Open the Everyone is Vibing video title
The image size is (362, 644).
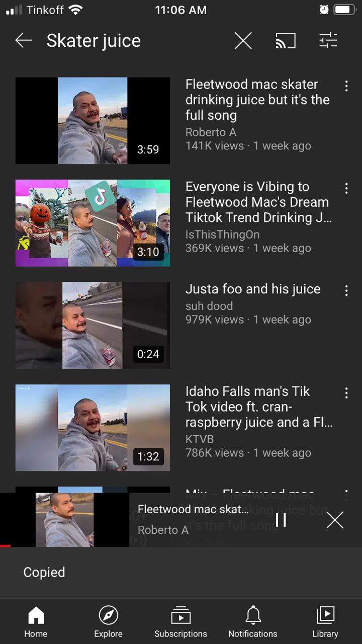click(x=258, y=202)
